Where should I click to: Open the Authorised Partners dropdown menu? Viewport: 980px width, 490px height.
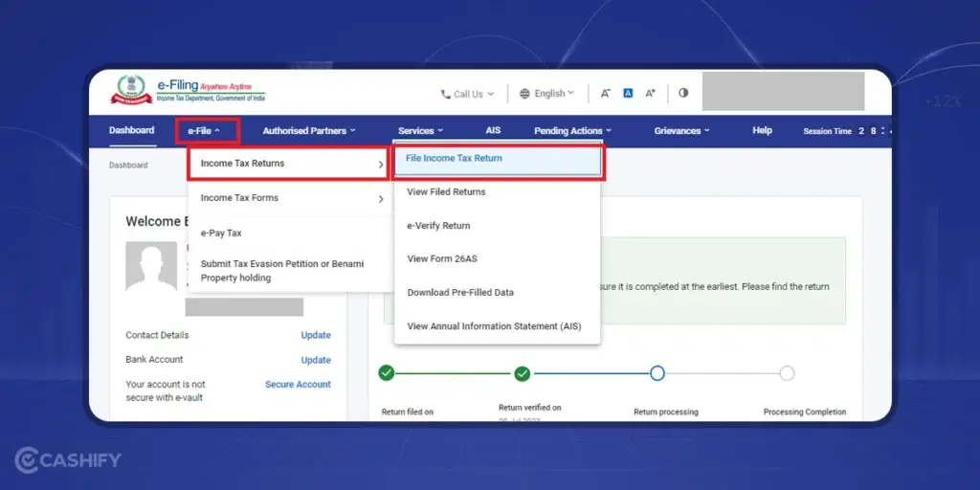tap(309, 130)
